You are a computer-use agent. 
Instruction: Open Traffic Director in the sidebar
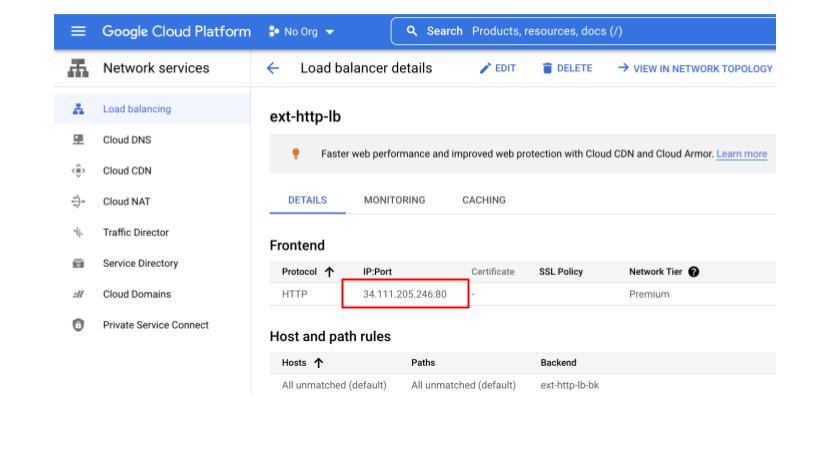coord(136,232)
